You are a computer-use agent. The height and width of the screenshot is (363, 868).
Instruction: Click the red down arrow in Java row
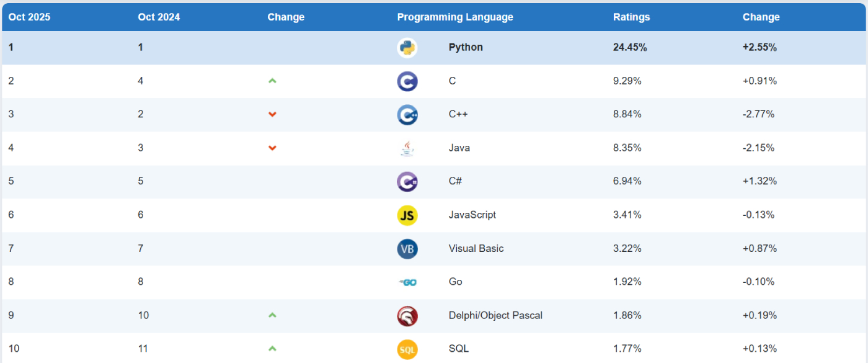click(x=272, y=148)
